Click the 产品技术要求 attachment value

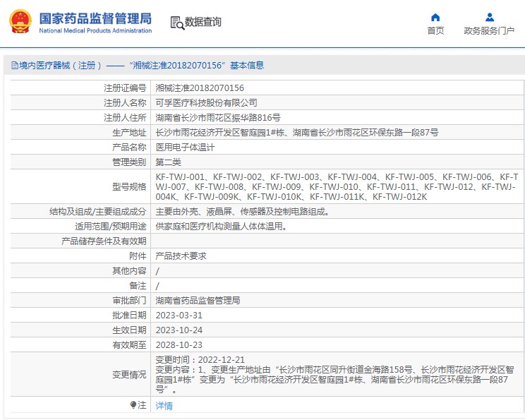pyautogui.click(x=181, y=256)
